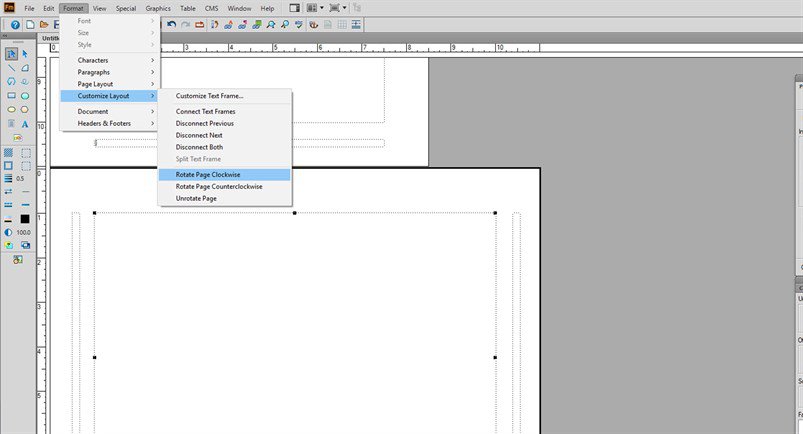The image size is (803, 434).
Task: Select the Select Object arrow tool
Action: pyautogui.click(x=25, y=54)
